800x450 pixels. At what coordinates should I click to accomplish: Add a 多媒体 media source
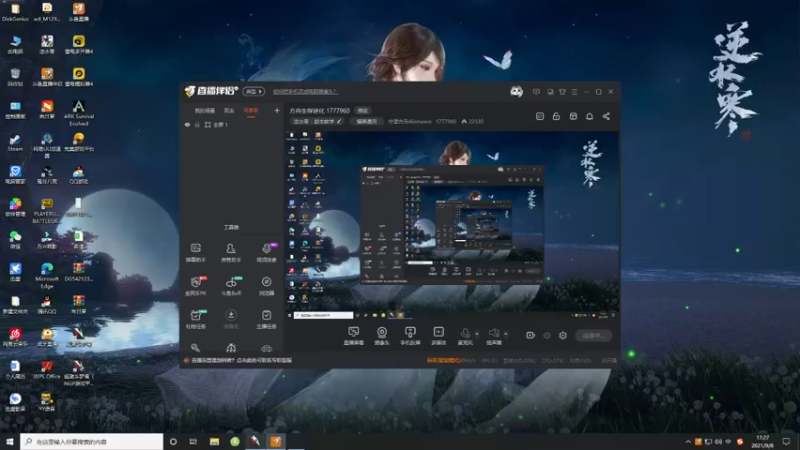click(438, 336)
